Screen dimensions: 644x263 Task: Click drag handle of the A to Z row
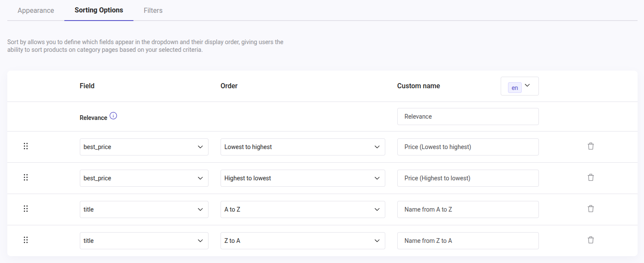point(26,209)
